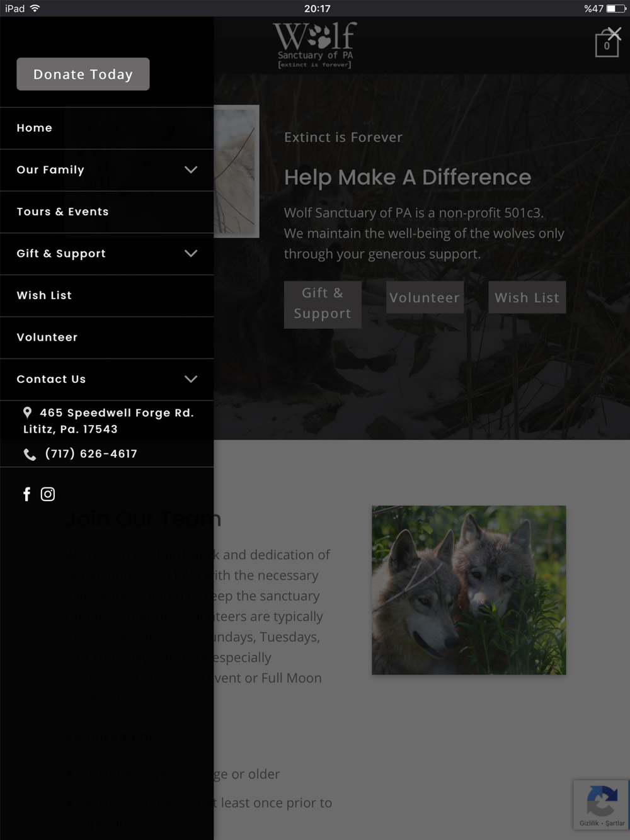Click the Donate Today button
This screenshot has width=630, height=840.
click(x=83, y=74)
